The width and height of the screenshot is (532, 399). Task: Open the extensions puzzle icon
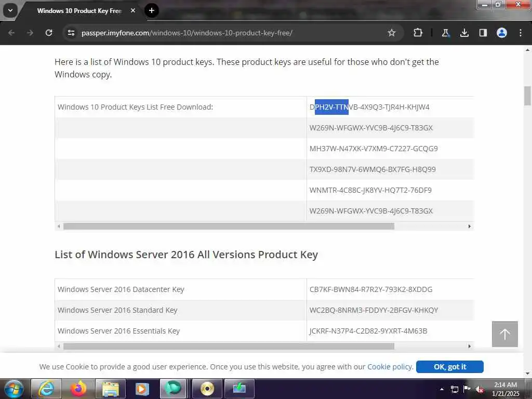[418, 33]
